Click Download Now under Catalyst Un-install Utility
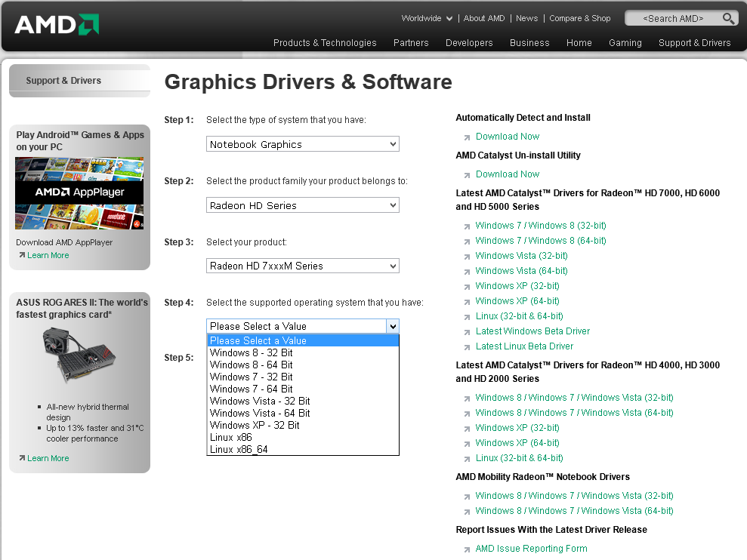747x560 pixels. (x=508, y=174)
